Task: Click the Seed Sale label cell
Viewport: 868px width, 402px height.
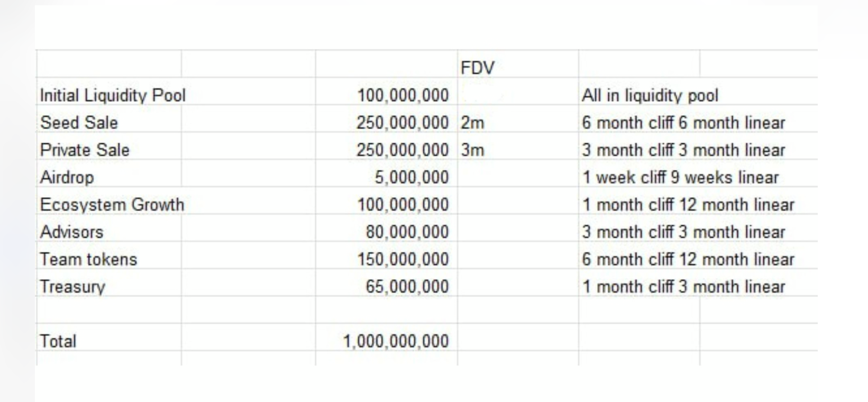Action: 79,123
